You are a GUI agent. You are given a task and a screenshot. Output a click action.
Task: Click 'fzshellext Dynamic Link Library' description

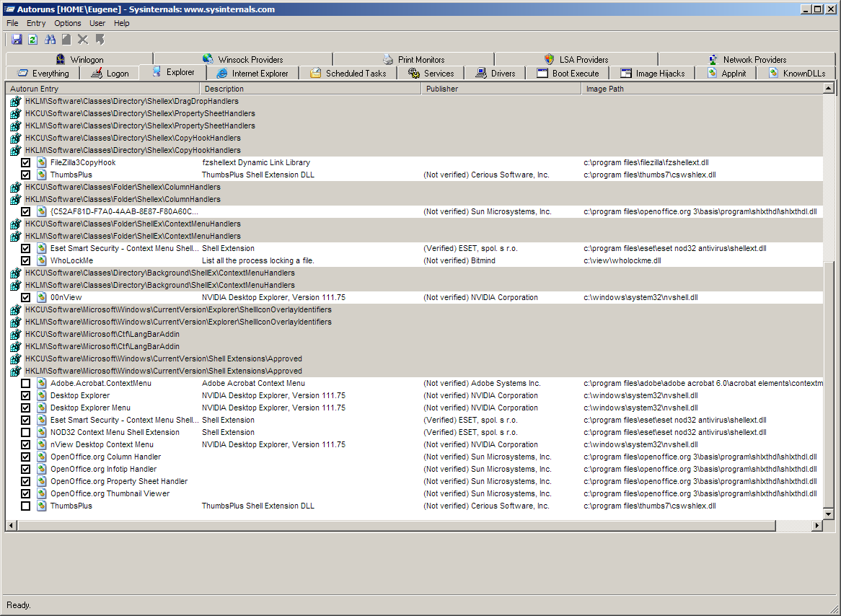(256, 162)
